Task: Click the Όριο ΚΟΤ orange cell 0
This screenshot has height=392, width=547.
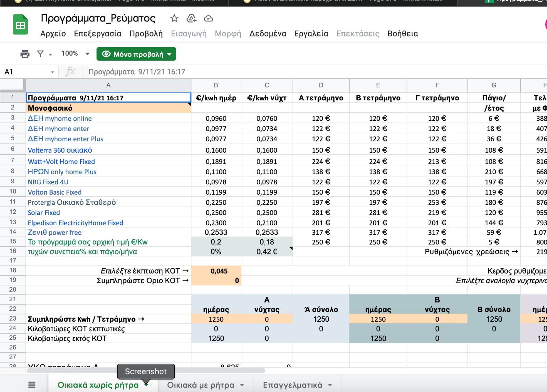Action: [x=216, y=280]
